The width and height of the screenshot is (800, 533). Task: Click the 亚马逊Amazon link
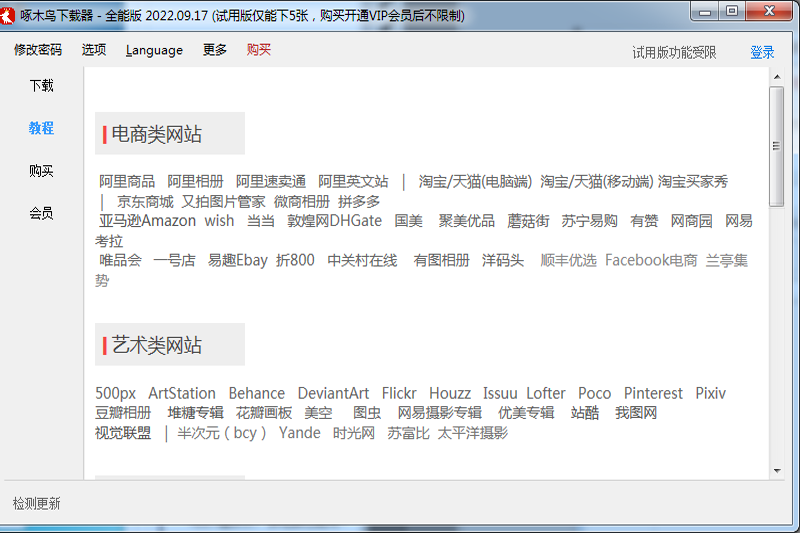pos(147,221)
